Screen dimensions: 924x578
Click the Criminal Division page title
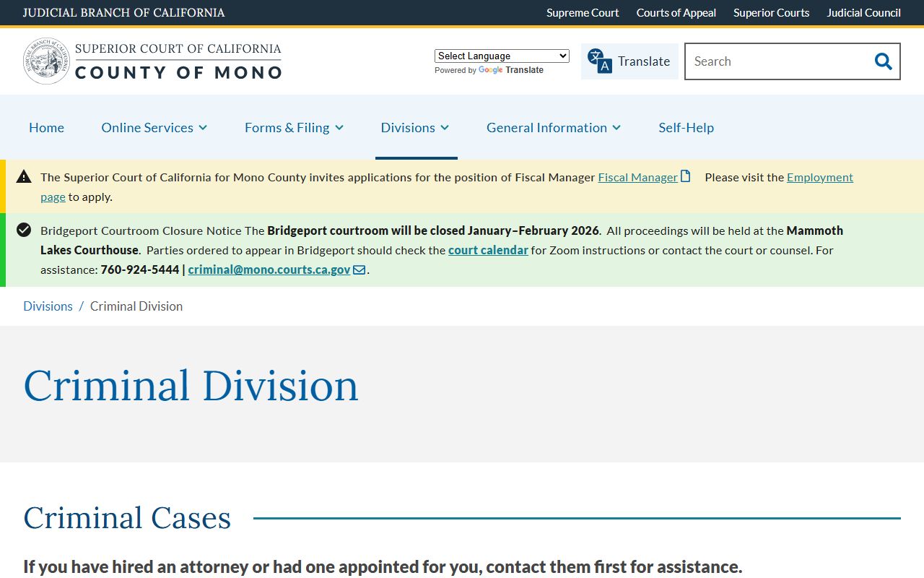(191, 385)
